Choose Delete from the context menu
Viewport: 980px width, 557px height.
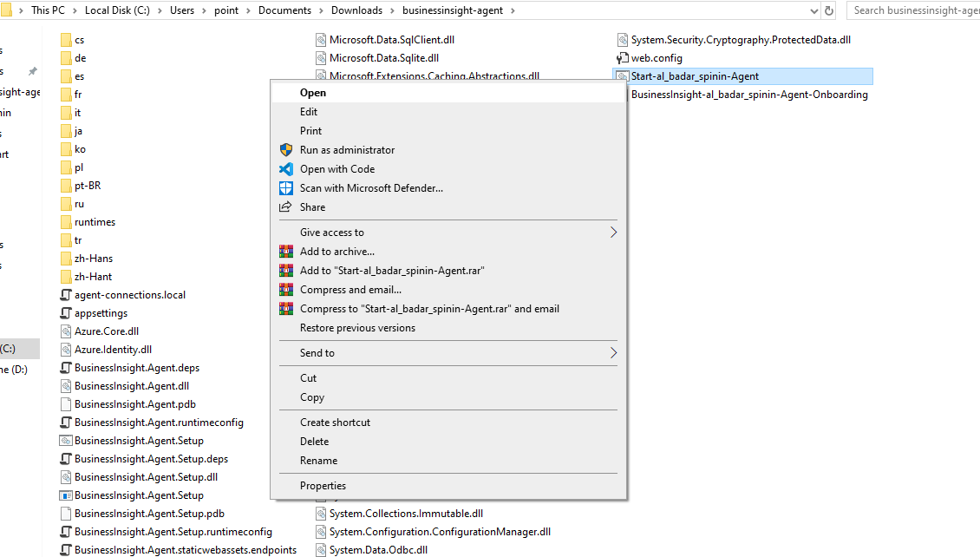click(448, 442)
